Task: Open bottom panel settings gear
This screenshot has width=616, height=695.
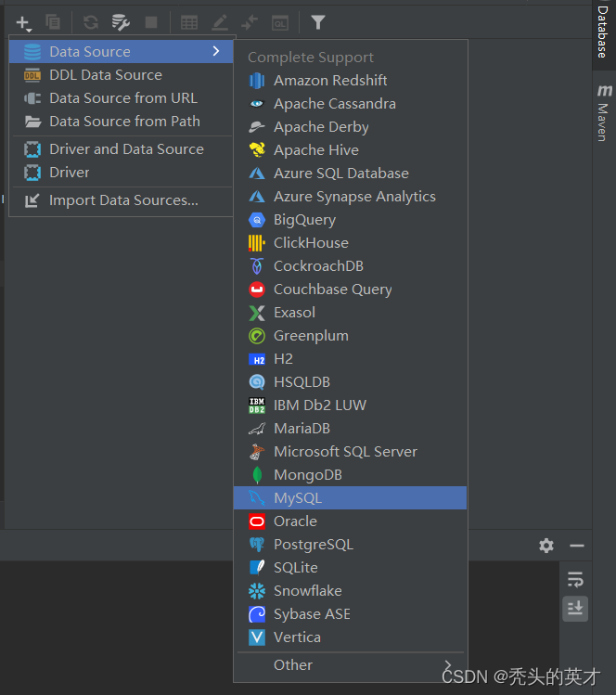Action: click(x=546, y=546)
